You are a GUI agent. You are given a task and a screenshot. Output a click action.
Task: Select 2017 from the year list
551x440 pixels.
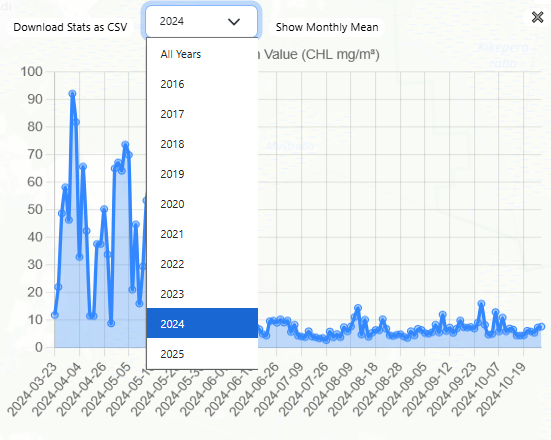coord(202,114)
